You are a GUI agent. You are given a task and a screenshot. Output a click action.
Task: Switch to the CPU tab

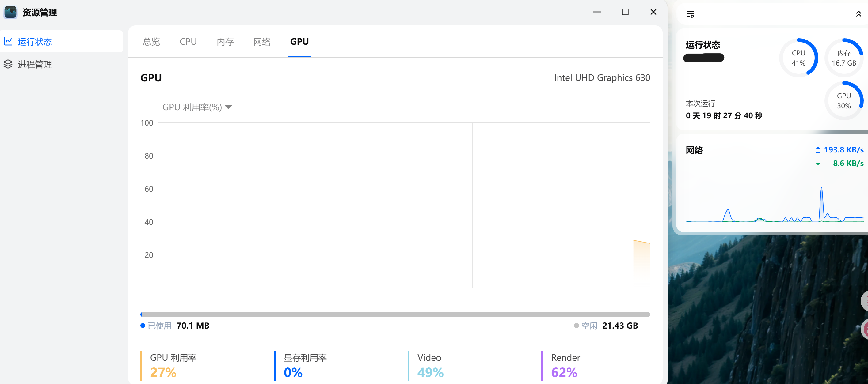click(x=188, y=42)
